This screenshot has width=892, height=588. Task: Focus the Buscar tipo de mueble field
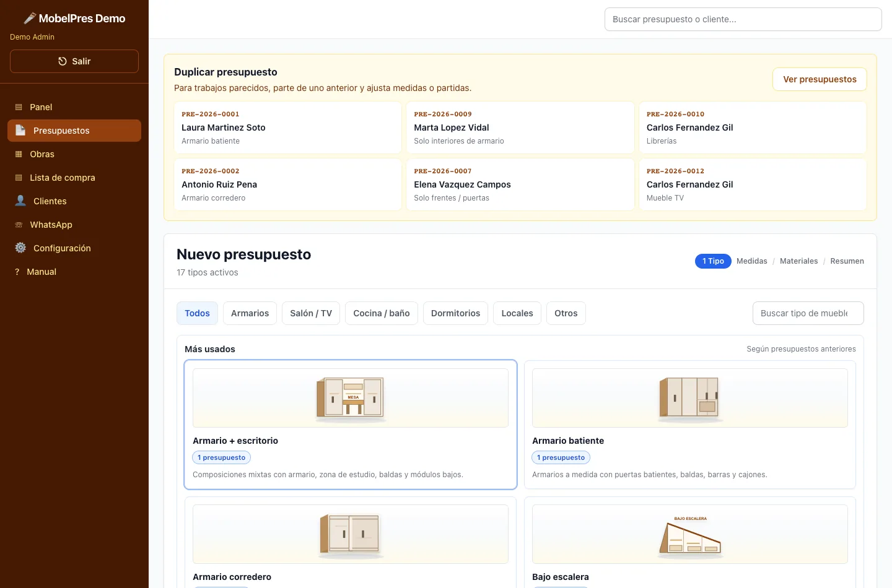pyautogui.click(x=808, y=313)
